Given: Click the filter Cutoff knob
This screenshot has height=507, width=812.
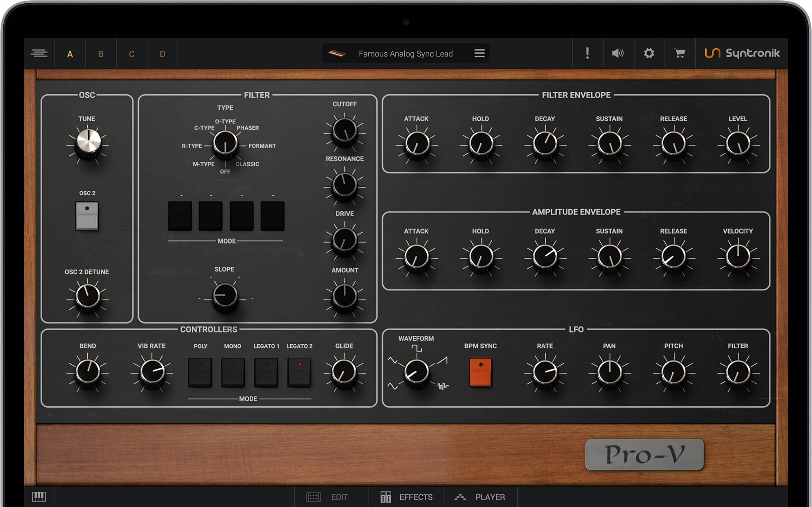Looking at the screenshot, I should coord(344,131).
